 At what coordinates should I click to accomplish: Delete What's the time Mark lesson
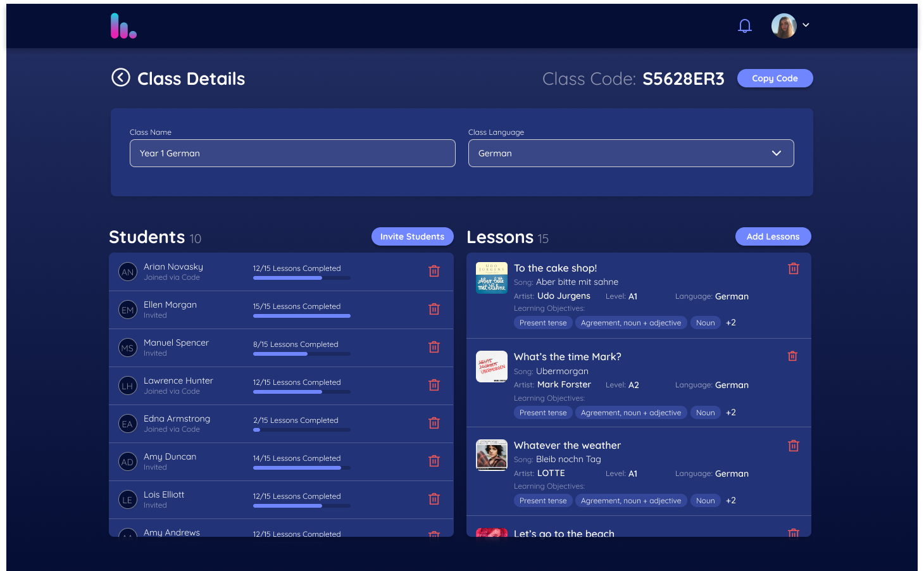point(792,356)
